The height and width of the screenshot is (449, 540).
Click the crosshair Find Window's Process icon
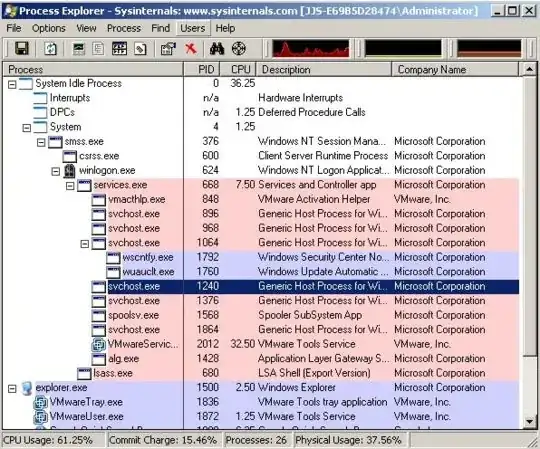(x=239, y=49)
